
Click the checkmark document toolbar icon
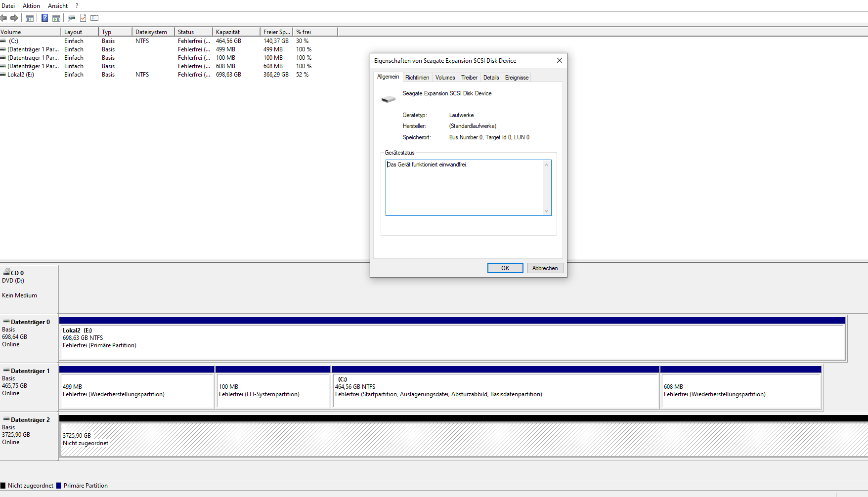(x=83, y=18)
